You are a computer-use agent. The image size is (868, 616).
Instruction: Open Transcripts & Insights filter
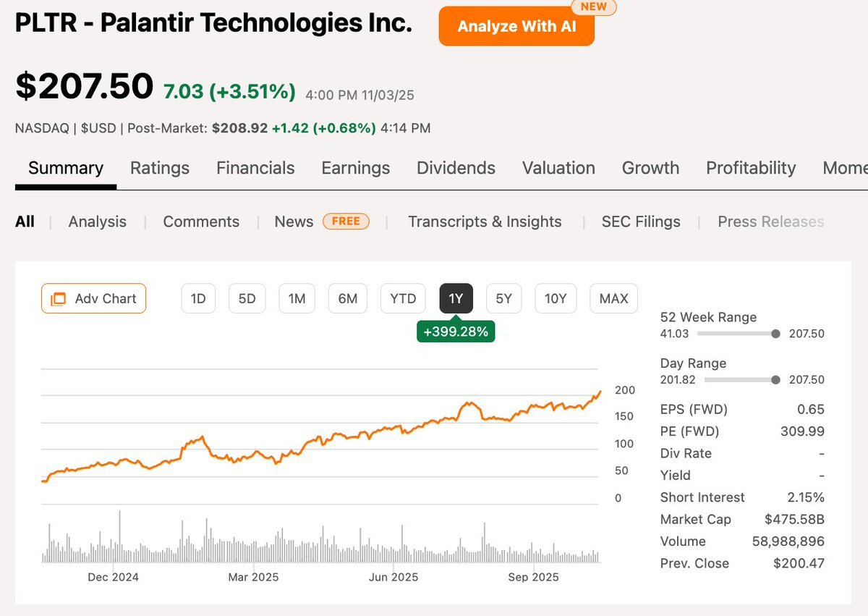pos(485,221)
